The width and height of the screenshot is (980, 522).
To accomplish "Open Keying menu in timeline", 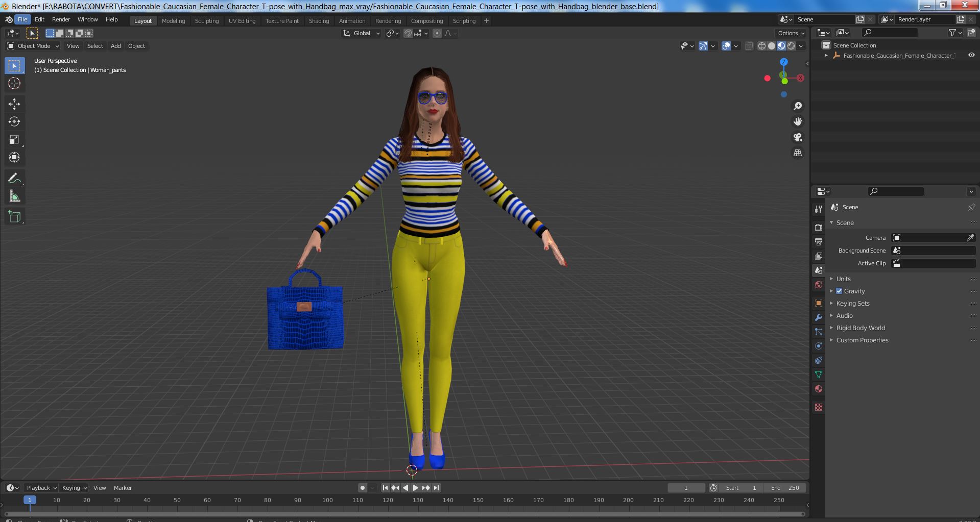I will pos(74,488).
